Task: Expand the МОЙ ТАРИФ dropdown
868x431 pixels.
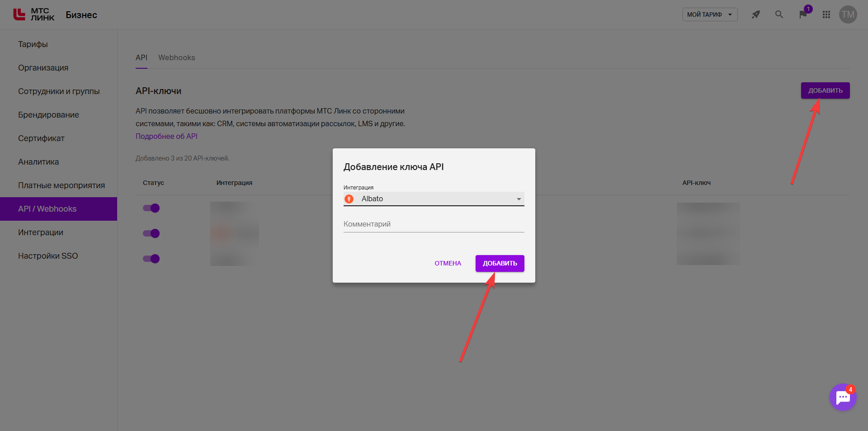Action: [710, 14]
